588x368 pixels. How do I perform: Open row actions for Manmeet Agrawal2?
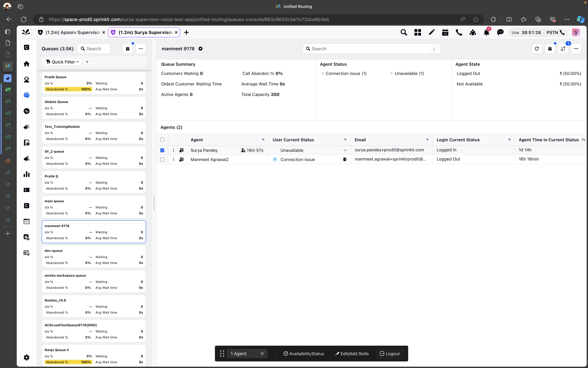click(x=173, y=159)
